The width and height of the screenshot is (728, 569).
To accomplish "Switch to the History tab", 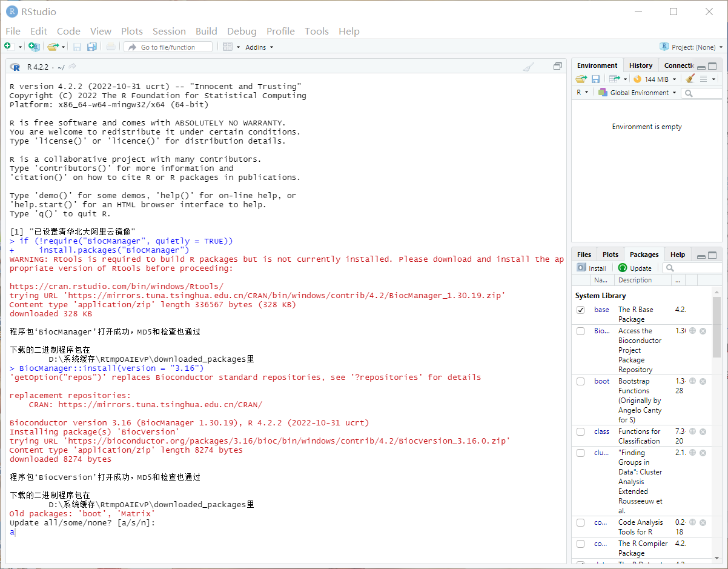I will click(641, 65).
